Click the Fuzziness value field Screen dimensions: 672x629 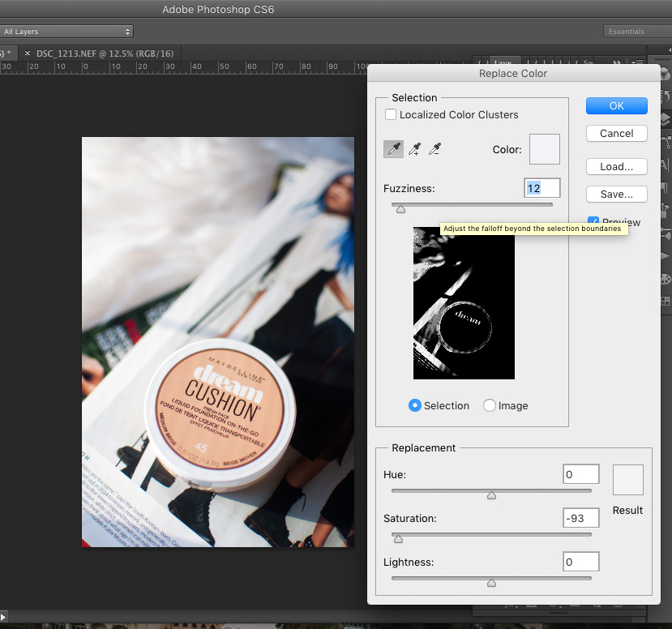(541, 188)
